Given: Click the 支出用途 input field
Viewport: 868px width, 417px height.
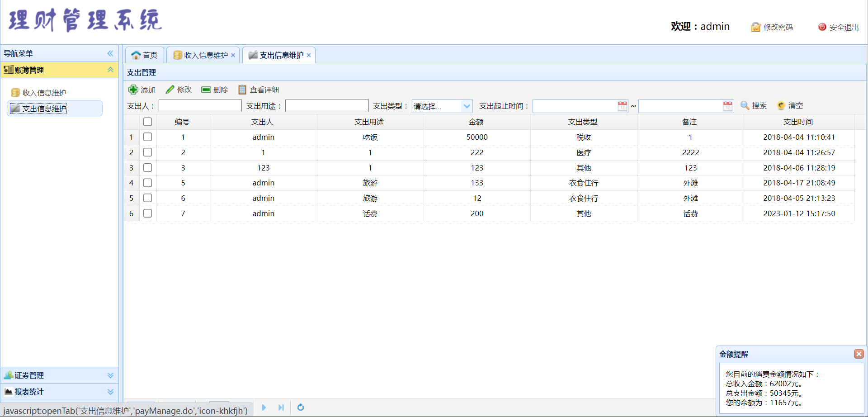Looking at the screenshot, I should (x=327, y=106).
